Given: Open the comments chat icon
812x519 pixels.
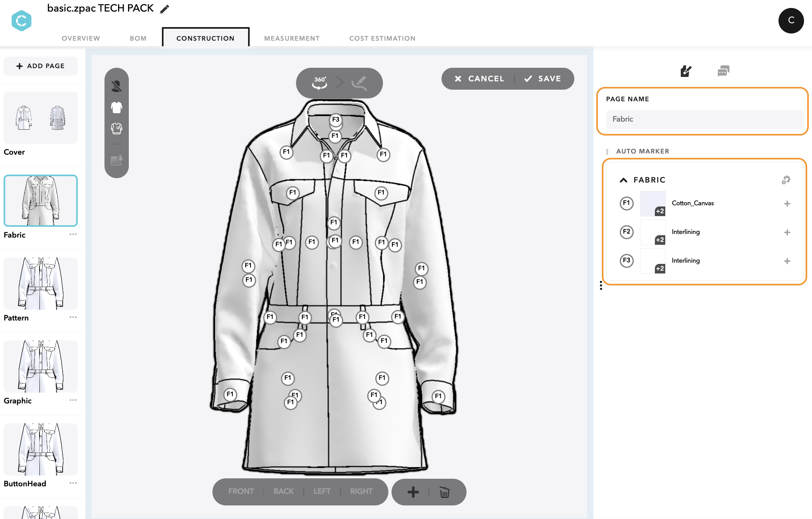Looking at the screenshot, I should (x=723, y=71).
